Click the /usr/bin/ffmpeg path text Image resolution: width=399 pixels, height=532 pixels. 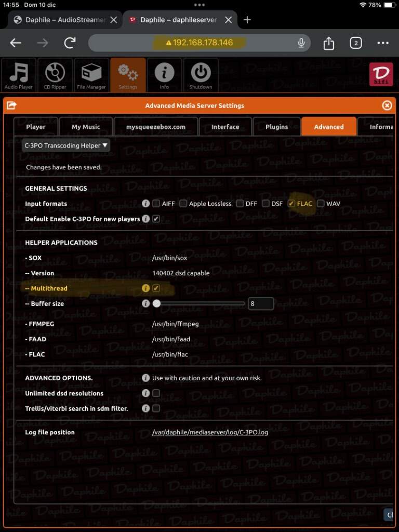click(176, 324)
